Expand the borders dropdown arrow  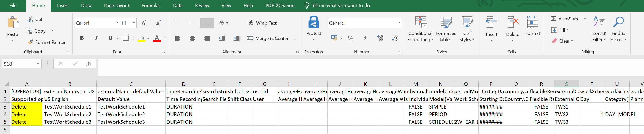pyautogui.click(x=133, y=38)
